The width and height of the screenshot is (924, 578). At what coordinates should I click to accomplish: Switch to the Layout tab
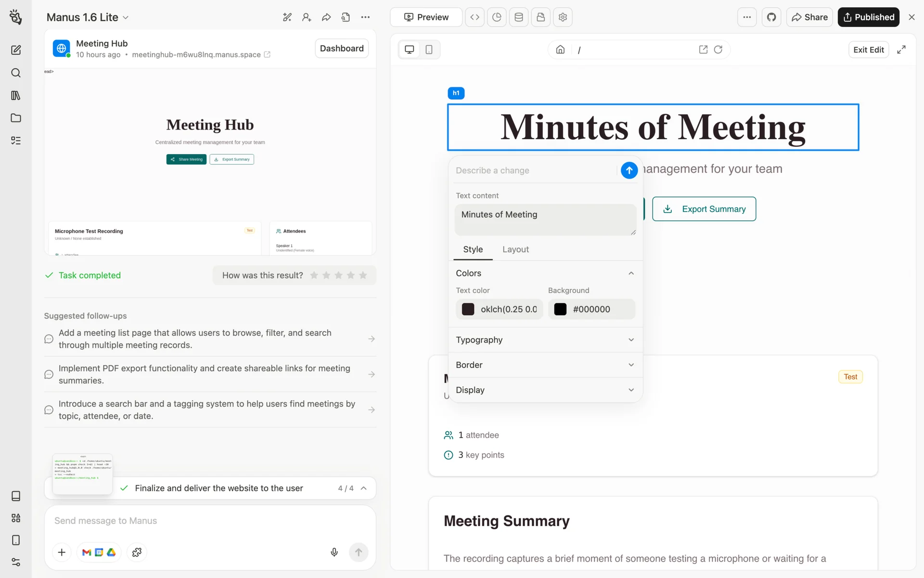pyautogui.click(x=515, y=250)
